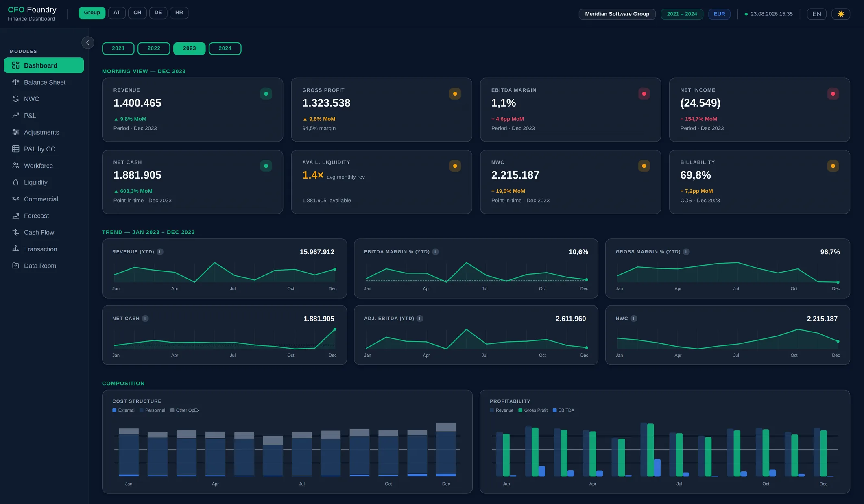Go to the Cash Flow module

click(44, 232)
